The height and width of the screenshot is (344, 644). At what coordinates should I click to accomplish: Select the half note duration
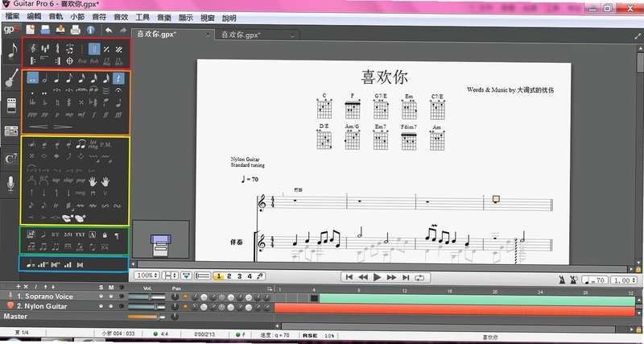pos(45,77)
